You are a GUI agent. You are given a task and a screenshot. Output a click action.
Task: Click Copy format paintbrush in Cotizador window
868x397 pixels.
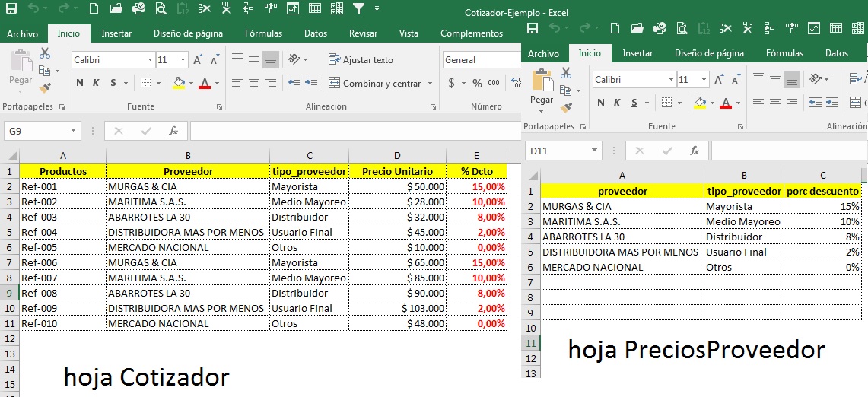point(45,87)
